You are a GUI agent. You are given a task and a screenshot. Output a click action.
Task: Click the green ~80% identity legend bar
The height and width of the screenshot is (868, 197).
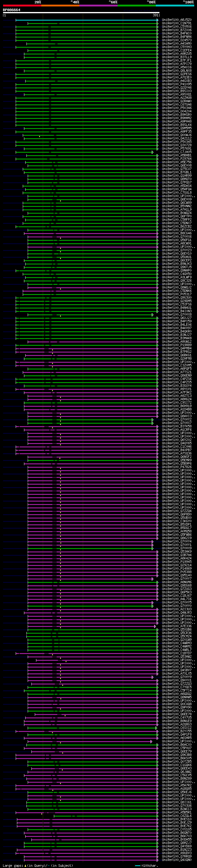coord(137,6)
